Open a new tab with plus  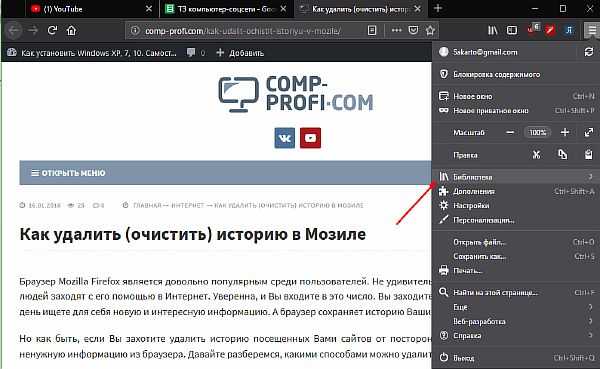pyautogui.click(x=438, y=8)
